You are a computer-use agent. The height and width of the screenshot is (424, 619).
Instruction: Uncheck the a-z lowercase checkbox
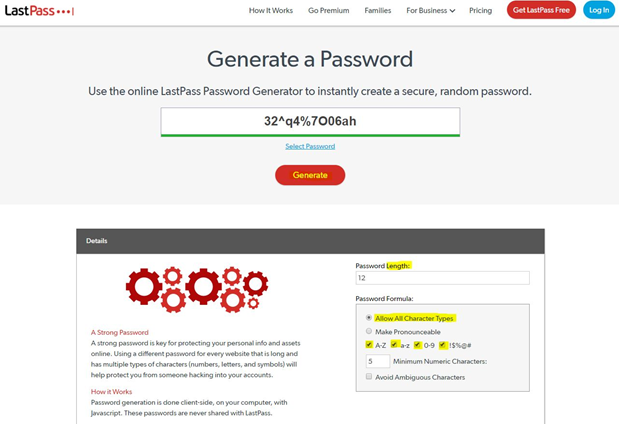click(394, 344)
